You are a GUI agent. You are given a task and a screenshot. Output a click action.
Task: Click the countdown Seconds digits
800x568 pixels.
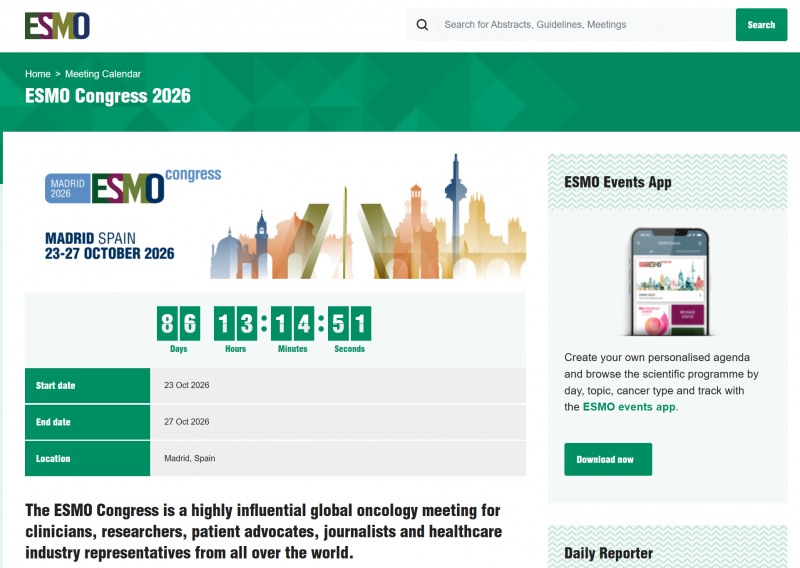tap(349, 323)
